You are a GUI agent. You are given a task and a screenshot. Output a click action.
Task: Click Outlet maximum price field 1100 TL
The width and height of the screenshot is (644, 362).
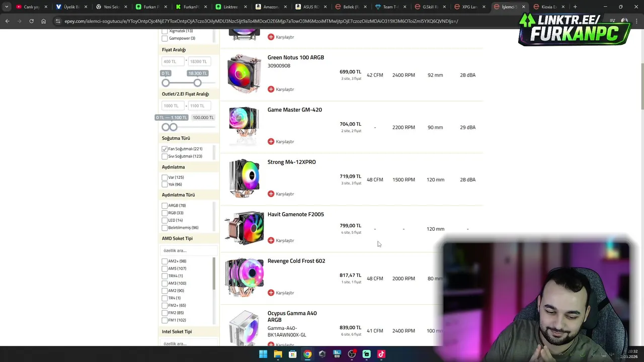[x=200, y=106]
